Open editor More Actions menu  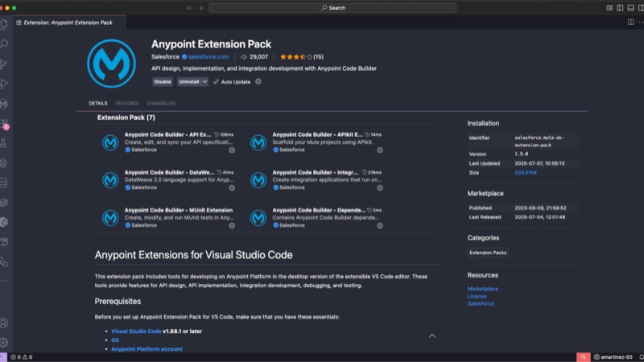[x=641, y=23]
